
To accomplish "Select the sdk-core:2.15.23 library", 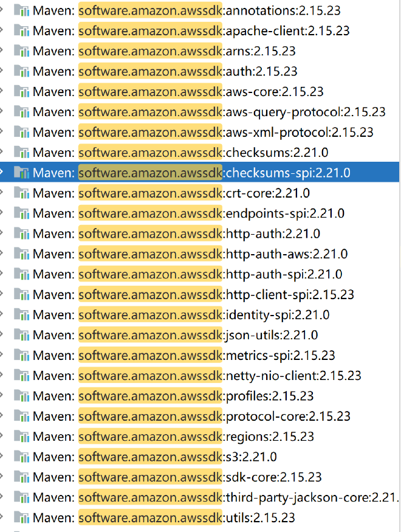I will 273,477.
